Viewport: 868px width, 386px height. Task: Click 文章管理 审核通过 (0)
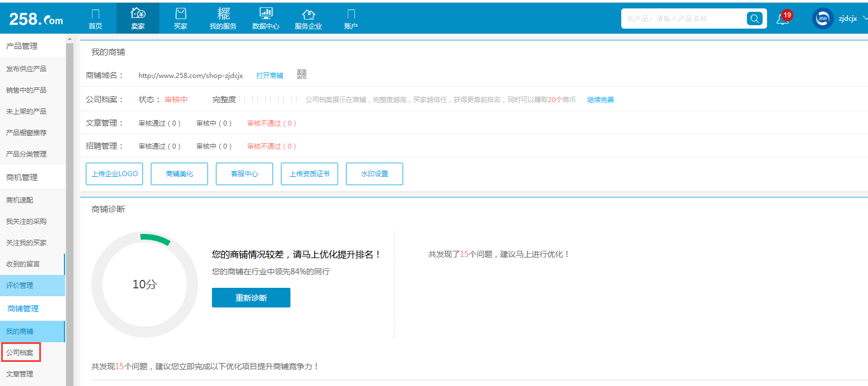pos(160,123)
